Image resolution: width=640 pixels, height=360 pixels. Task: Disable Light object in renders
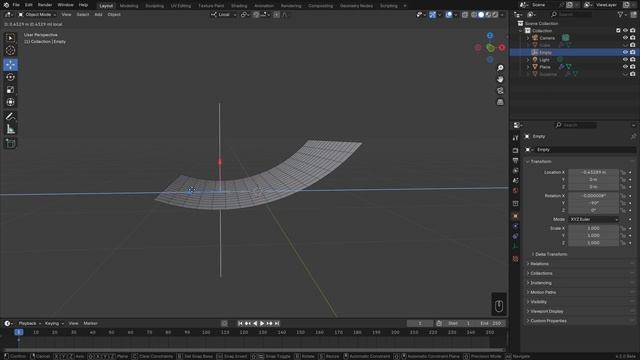click(x=633, y=60)
